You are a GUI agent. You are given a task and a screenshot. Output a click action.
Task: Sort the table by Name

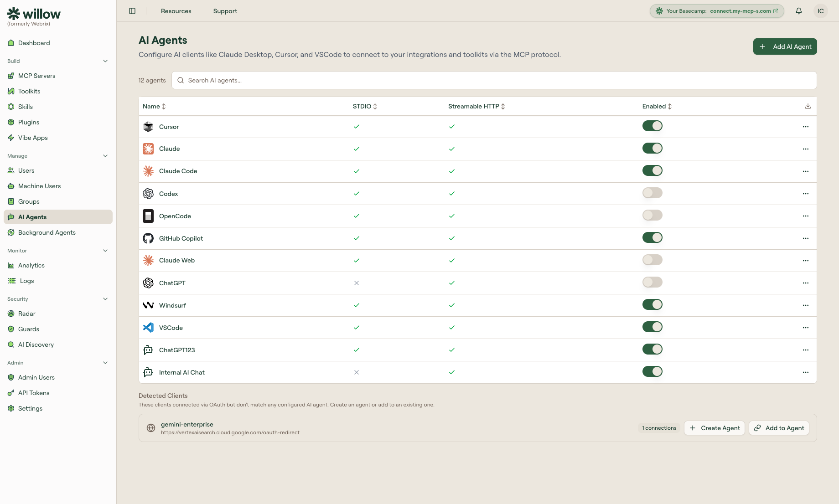pyautogui.click(x=154, y=106)
